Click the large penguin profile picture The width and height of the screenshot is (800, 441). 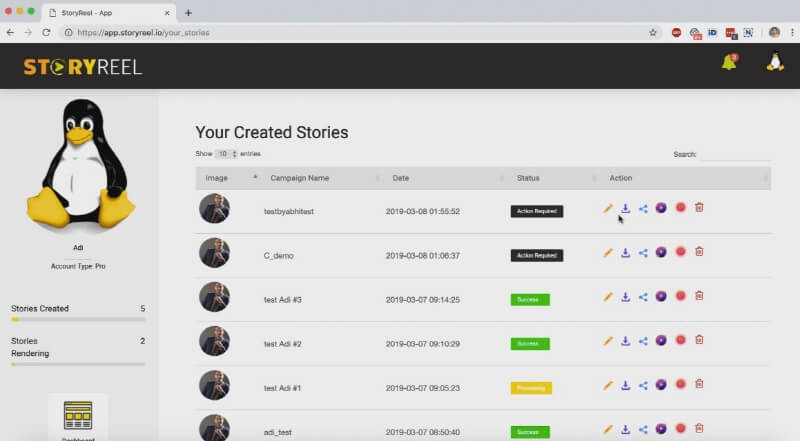[x=81, y=164]
